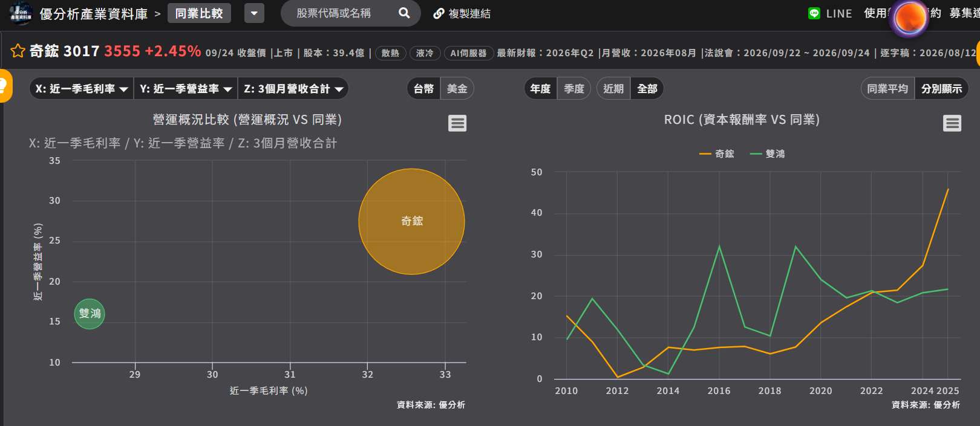The width and height of the screenshot is (980, 426).
Task: Click the orange help tab on left edge
Action: coord(5,86)
